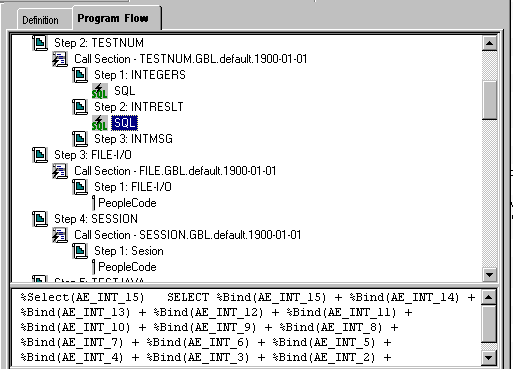The height and width of the screenshot is (369, 513).
Task: Click %Bind(AE_INT_2) in the SQL text
Action: (x=324, y=357)
